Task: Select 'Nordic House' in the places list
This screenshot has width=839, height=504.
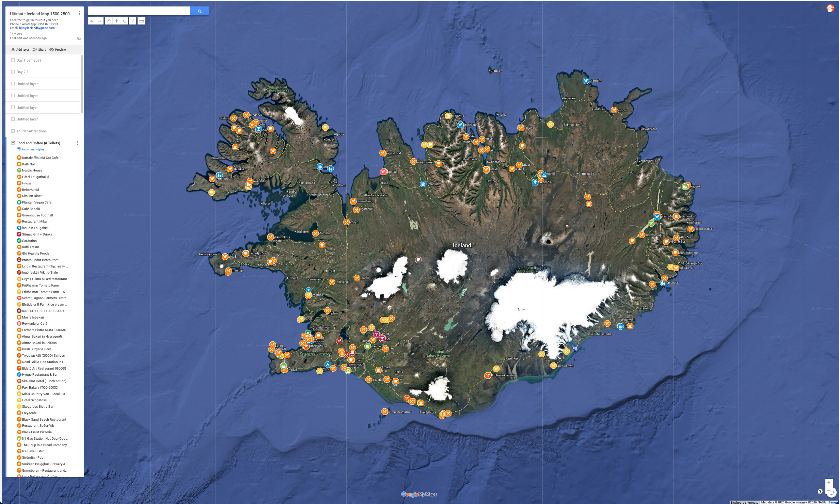Action: [x=32, y=170]
